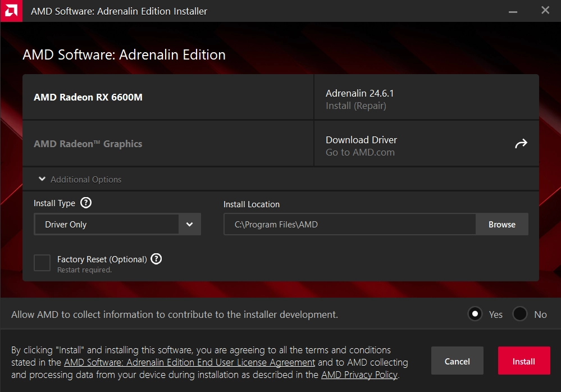Click the AMD logo in title bar
Viewport: 561px width, 392px height.
point(11,11)
